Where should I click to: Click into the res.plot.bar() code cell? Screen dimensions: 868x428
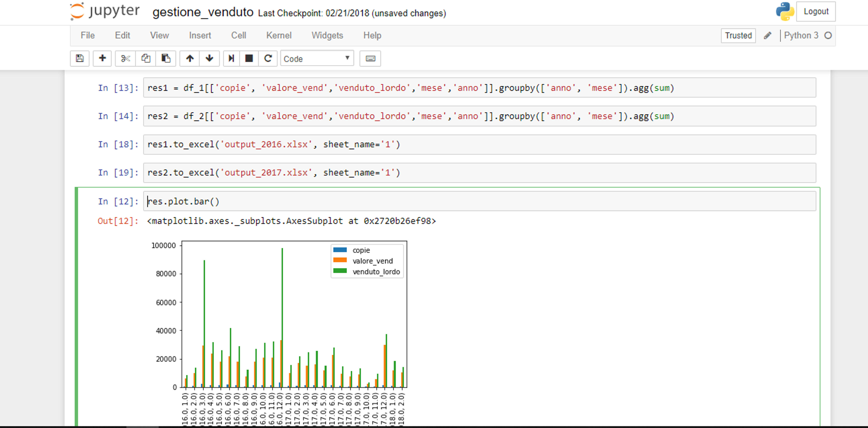[x=479, y=201]
